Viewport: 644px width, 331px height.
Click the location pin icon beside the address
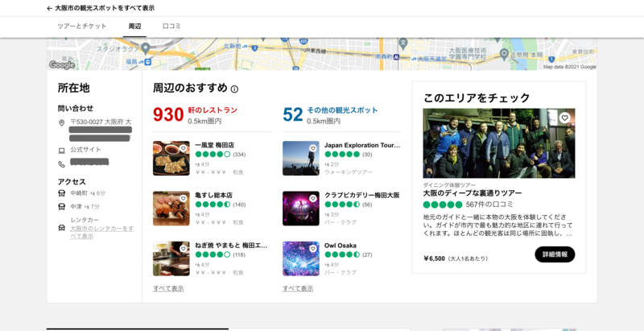point(62,122)
